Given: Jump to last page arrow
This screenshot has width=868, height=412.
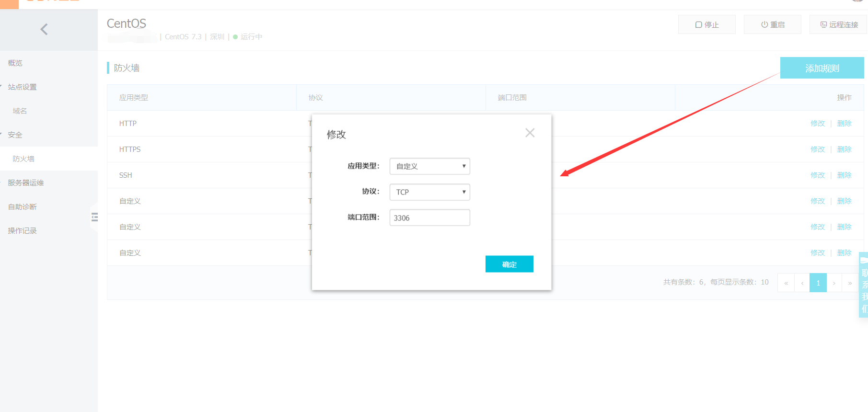Looking at the screenshot, I should coord(850,283).
